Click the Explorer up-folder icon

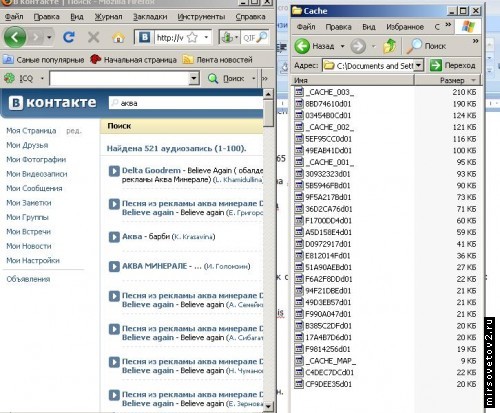pos(389,46)
